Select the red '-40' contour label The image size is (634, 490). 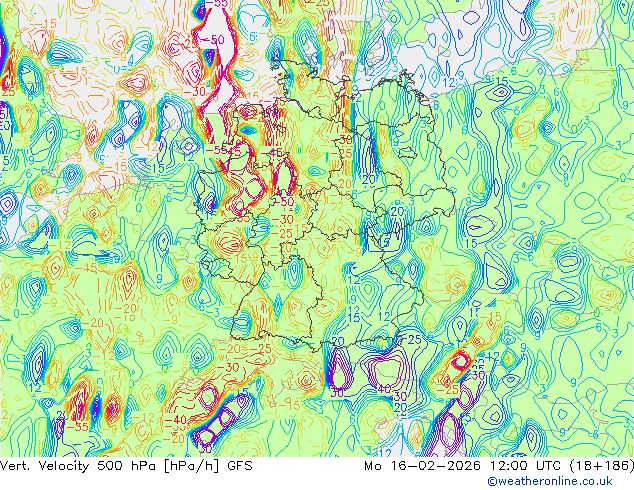[x=175, y=420]
